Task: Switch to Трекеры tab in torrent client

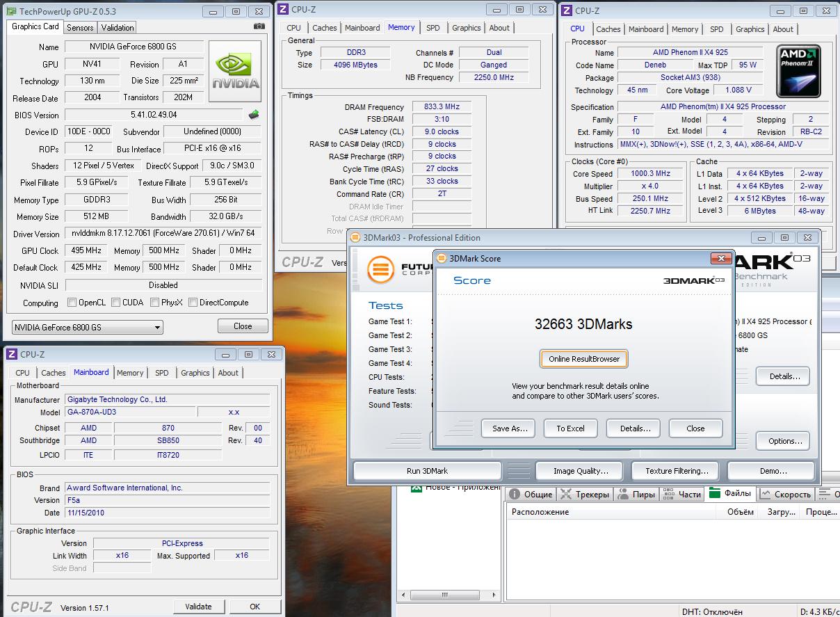Action: 585,494
